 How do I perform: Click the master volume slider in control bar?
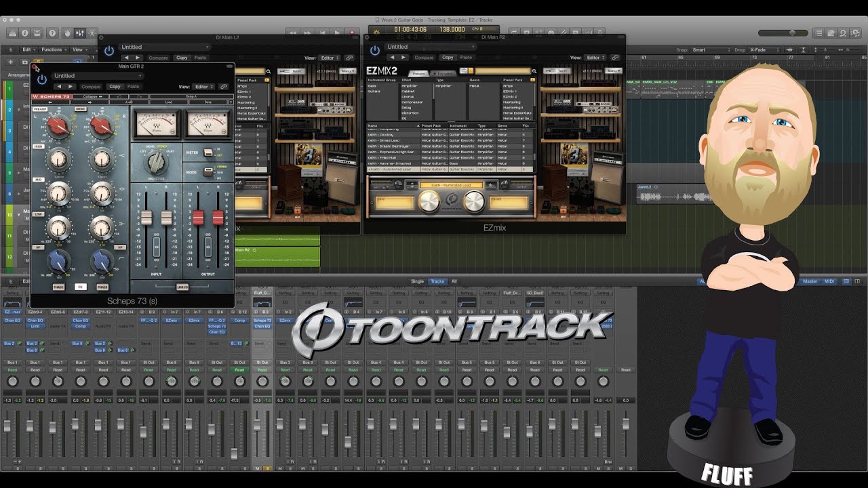click(x=783, y=33)
